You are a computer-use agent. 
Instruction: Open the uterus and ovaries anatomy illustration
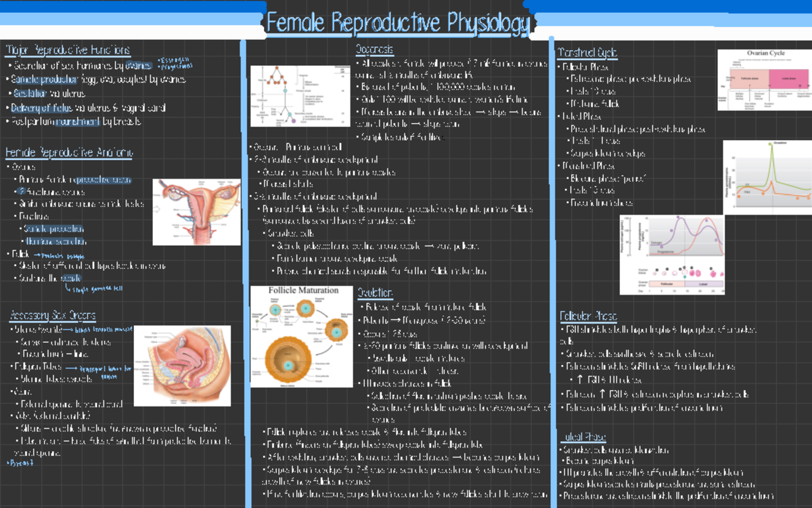coord(196,211)
